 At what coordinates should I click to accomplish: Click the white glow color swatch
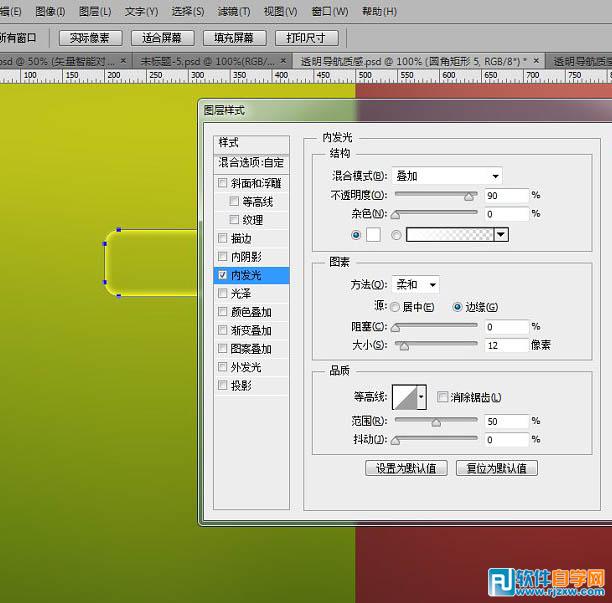coord(374,235)
